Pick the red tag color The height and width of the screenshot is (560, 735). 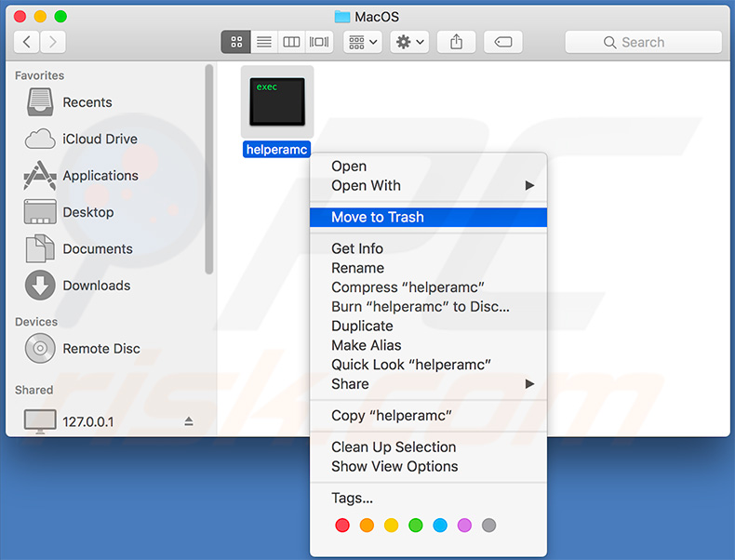[x=342, y=526]
